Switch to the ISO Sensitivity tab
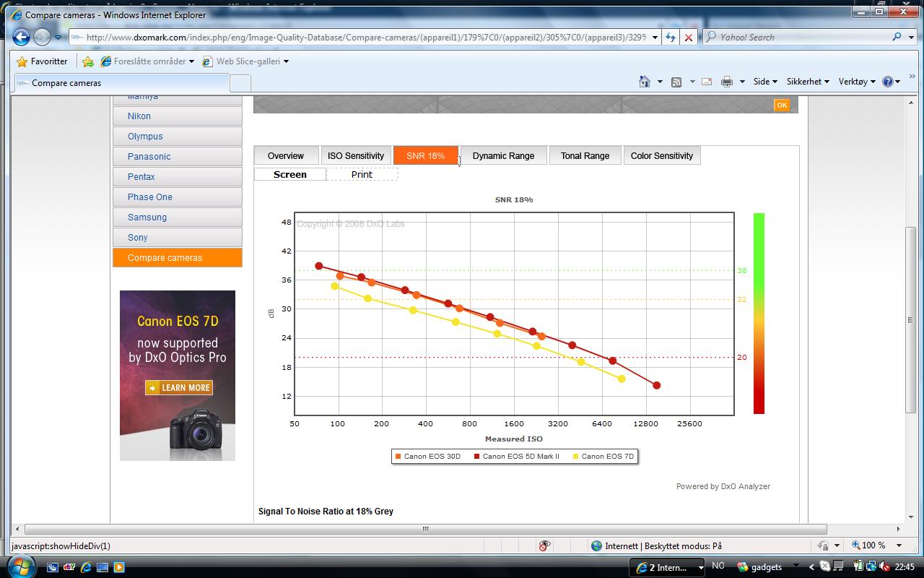The width and height of the screenshot is (924, 578). [356, 156]
